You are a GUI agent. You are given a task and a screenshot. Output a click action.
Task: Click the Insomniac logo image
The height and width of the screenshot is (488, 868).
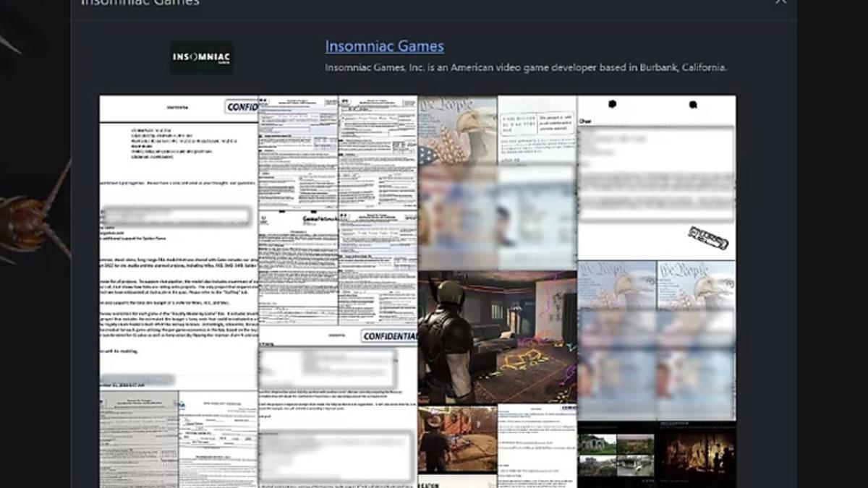201,58
